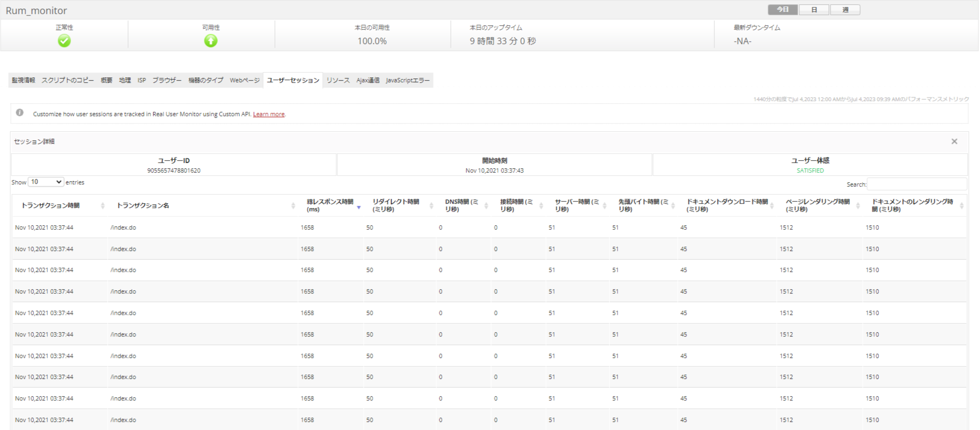Click the Learn more link
Screen dimensions: 980x430
268,114
